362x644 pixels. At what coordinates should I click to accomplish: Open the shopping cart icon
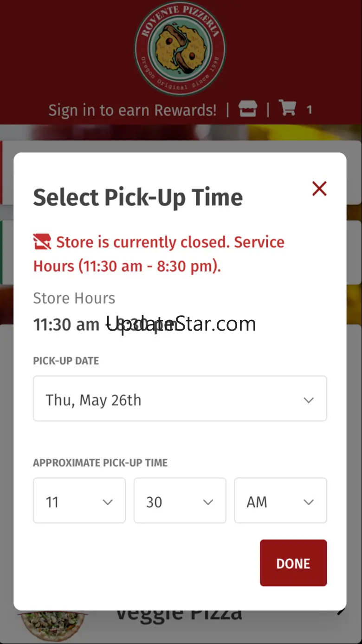coord(288,109)
